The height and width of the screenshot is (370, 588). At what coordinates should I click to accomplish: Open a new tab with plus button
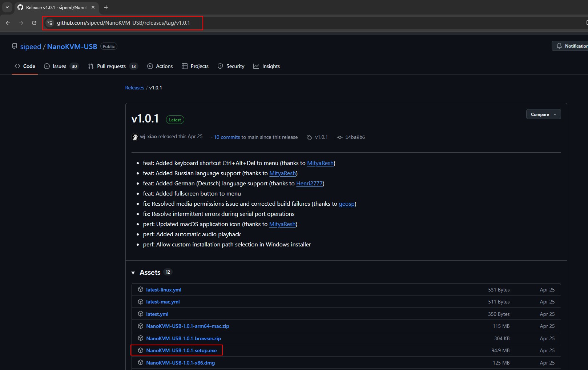pos(106,7)
